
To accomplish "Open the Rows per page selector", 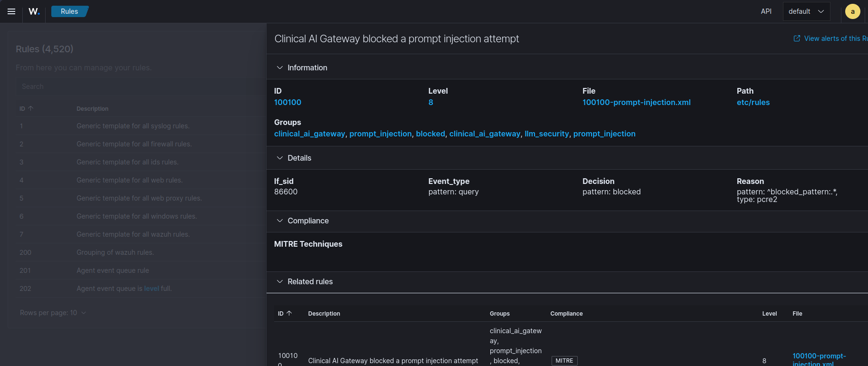I will tap(53, 313).
